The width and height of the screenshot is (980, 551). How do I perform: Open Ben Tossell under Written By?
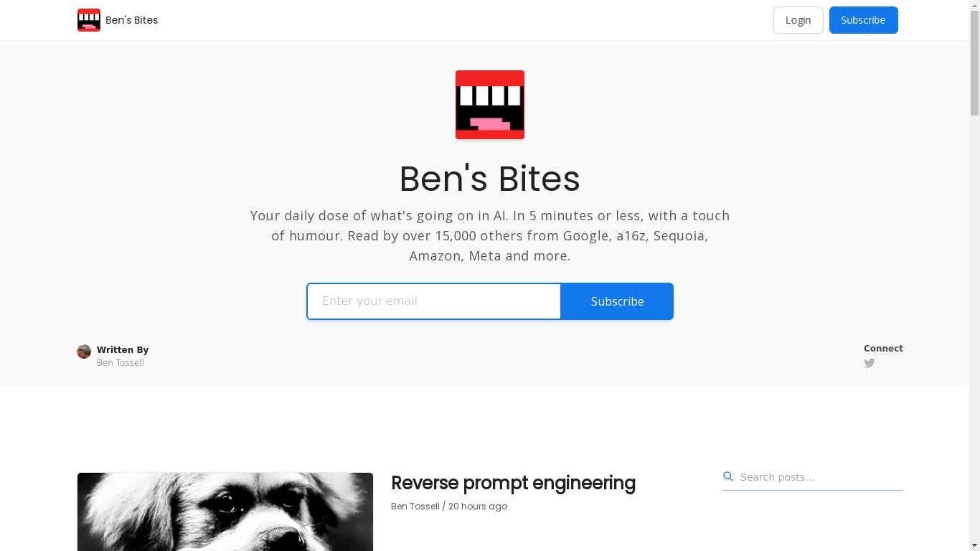(x=121, y=363)
